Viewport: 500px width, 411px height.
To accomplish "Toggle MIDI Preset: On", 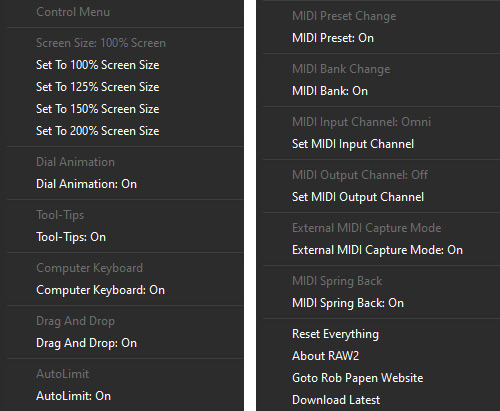I will pyautogui.click(x=381, y=38).
